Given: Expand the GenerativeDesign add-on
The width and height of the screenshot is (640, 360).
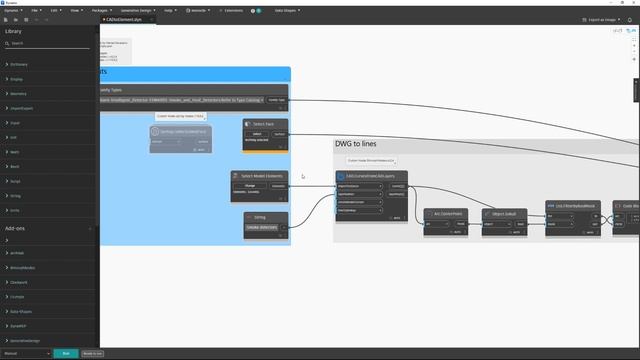Looking at the screenshot, I should pyautogui.click(x=22, y=341).
